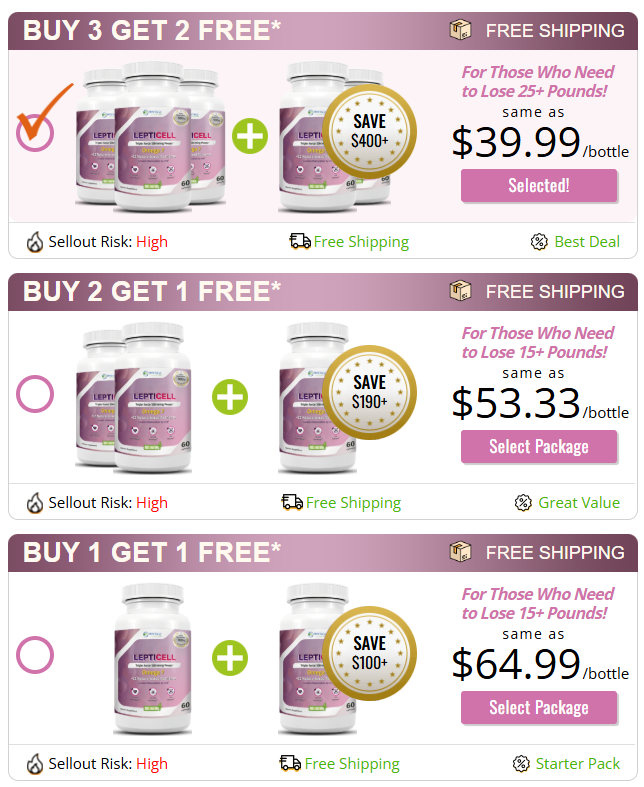Click the SAVE $190+ gold badge
Viewport: 644px width, 787px height.
point(369,392)
